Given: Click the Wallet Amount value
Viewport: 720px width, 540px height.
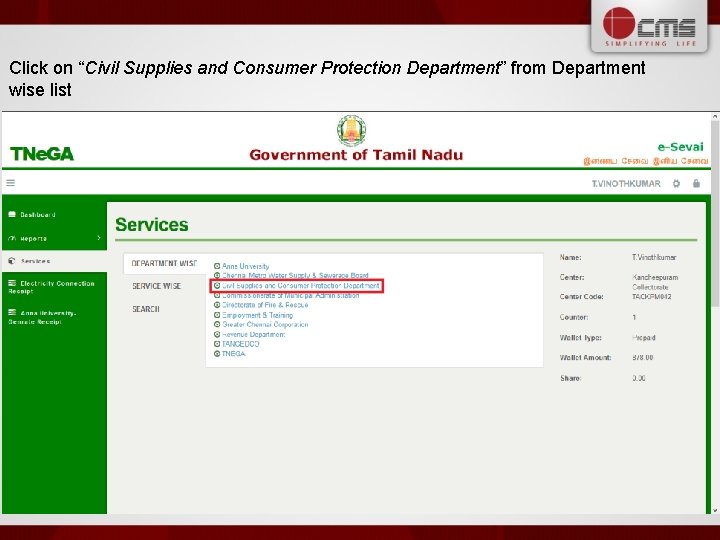Looking at the screenshot, I should click(x=642, y=357).
